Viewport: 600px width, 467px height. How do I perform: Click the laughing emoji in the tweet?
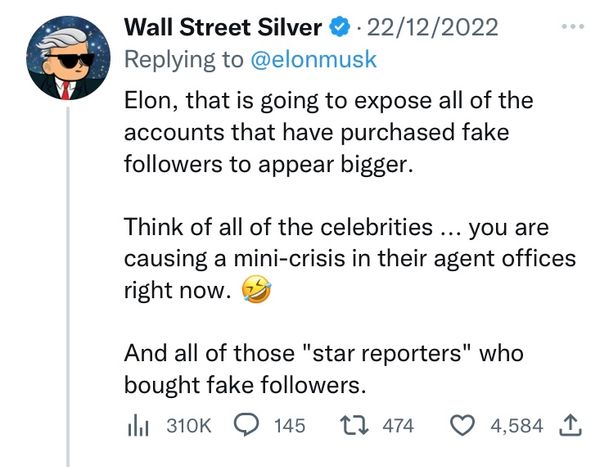point(258,292)
